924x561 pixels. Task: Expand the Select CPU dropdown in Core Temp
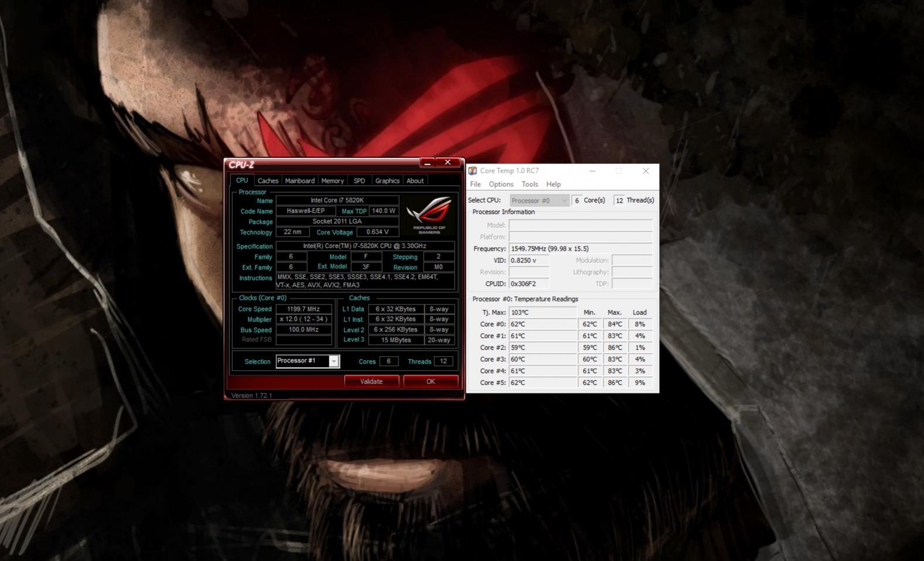(539, 200)
